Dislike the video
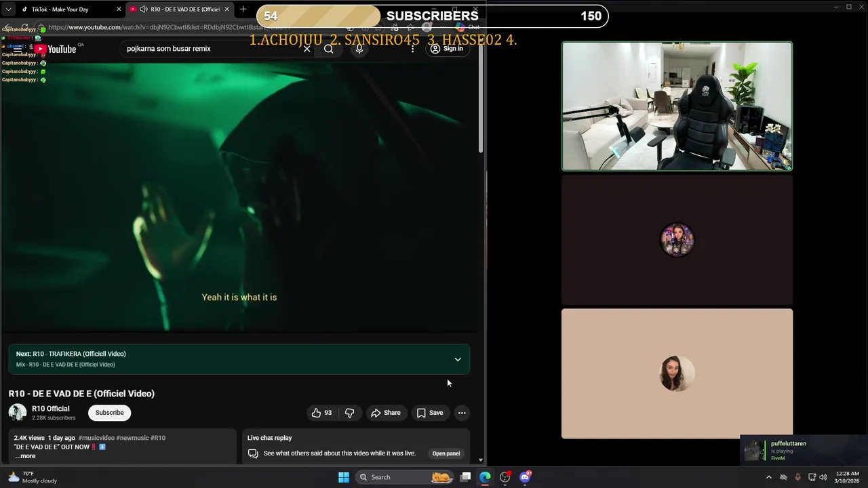 click(350, 413)
